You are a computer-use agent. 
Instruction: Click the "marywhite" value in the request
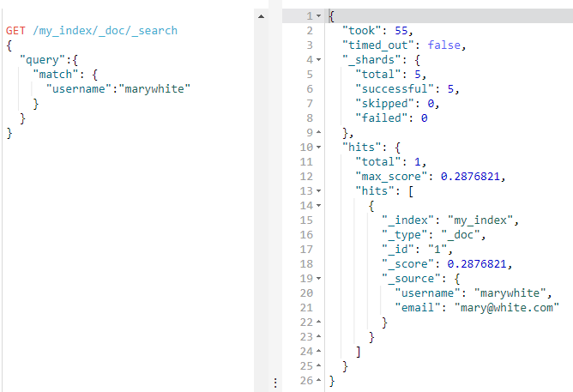click(x=154, y=89)
